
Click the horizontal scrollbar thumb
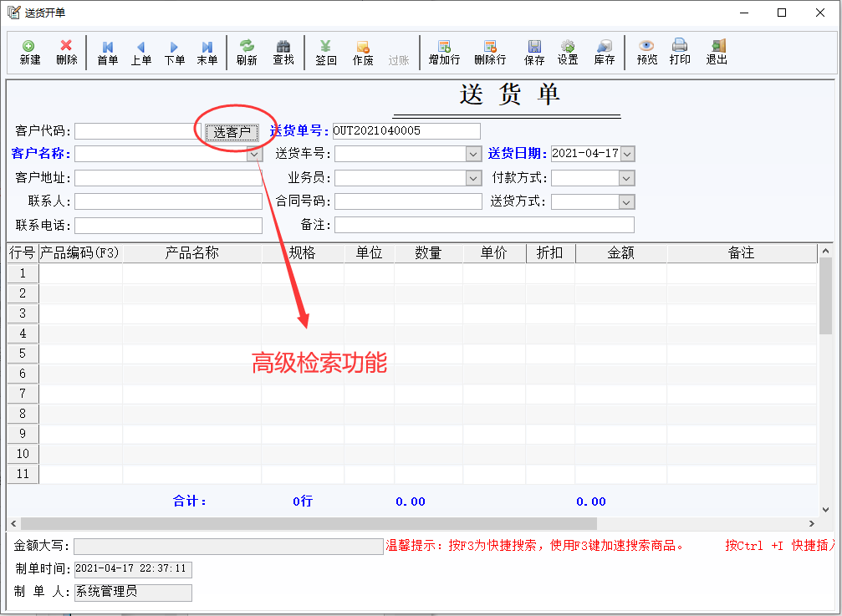(309, 523)
